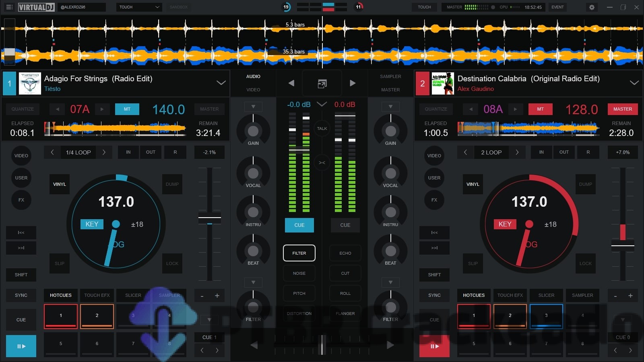
Task: Open the center layout window icon
Action: (x=322, y=84)
